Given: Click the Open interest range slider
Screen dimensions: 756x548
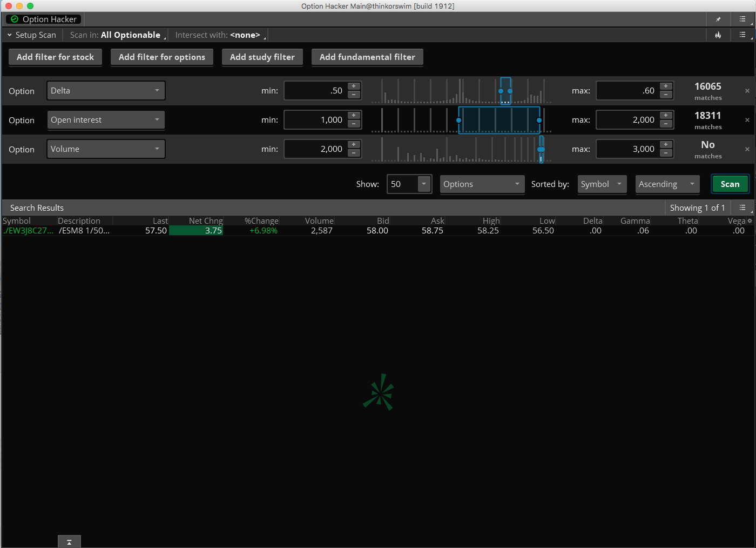Looking at the screenshot, I should pos(499,120).
